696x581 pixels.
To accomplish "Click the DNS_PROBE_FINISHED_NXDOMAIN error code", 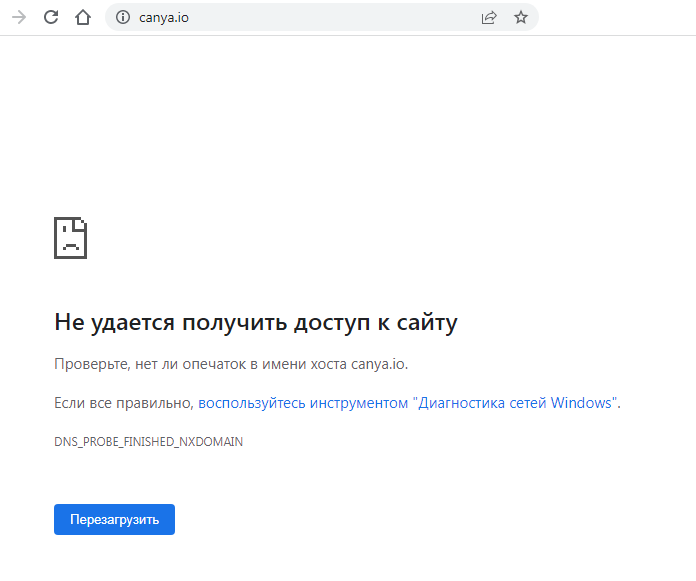I will coord(148,441).
